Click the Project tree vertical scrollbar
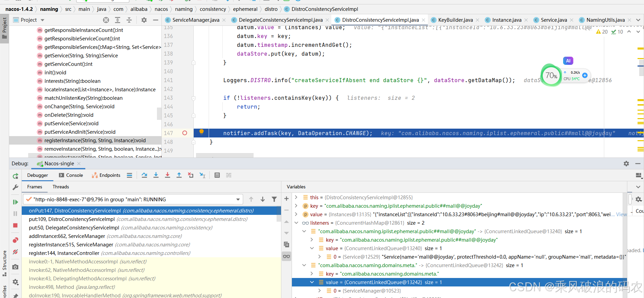The image size is (644, 298). coord(159,113)
